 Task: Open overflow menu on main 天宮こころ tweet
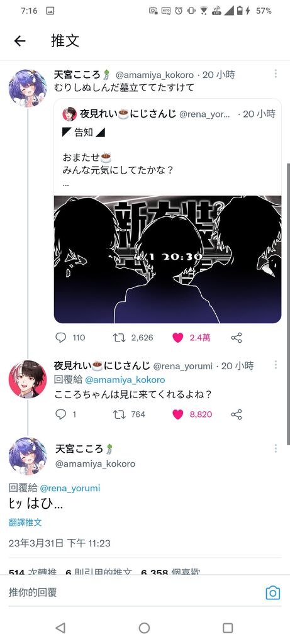pos(276,448)
